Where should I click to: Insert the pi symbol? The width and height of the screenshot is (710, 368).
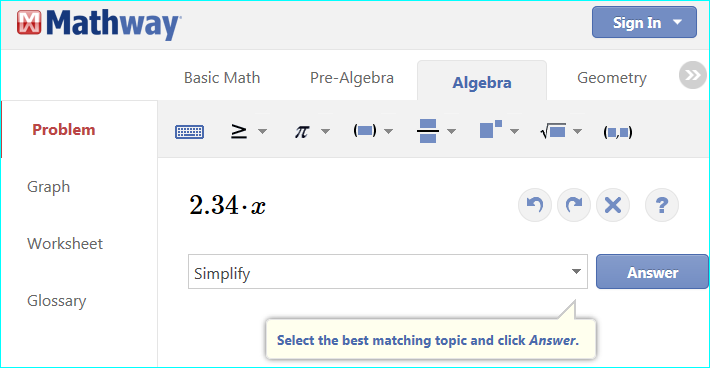[x=302, y=131]
